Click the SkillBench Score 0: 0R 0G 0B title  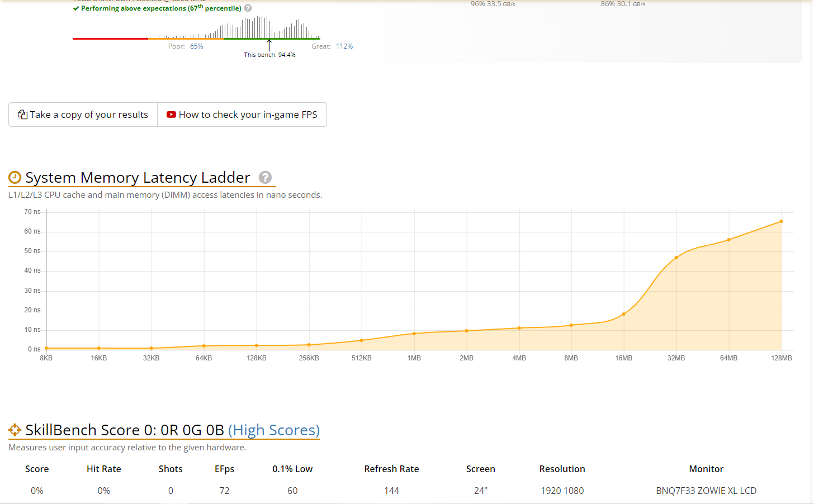click(125, 430)
